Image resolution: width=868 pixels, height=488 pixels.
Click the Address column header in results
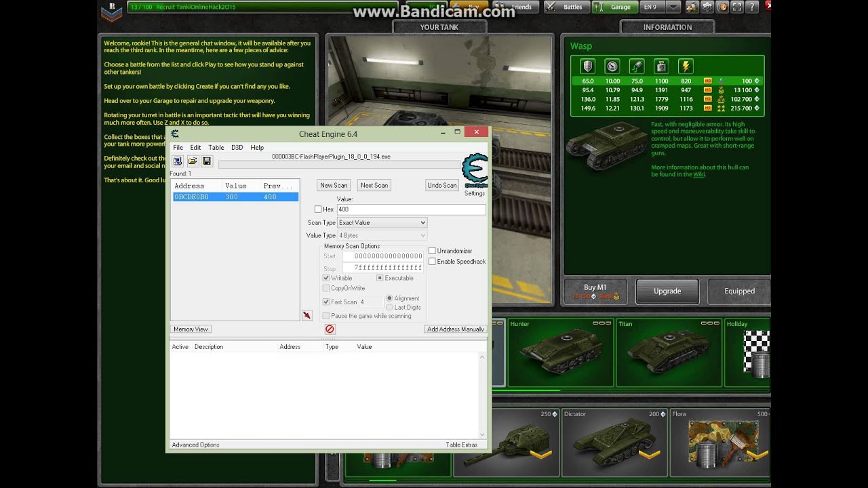(189, 185)
